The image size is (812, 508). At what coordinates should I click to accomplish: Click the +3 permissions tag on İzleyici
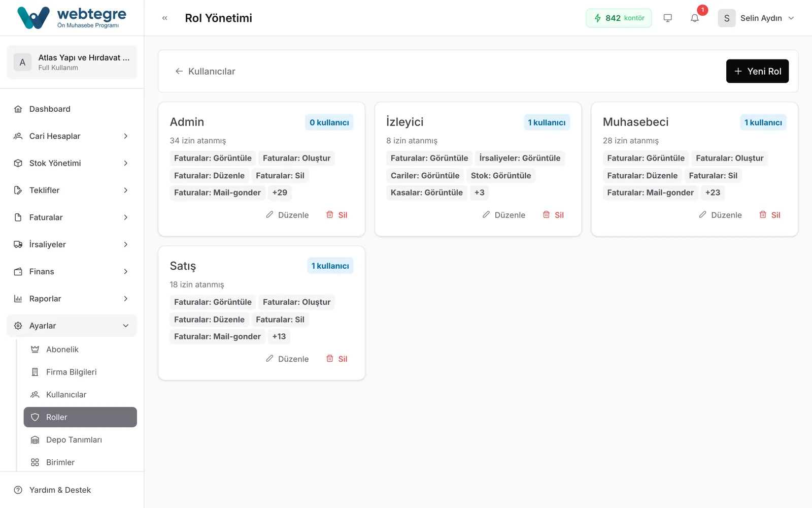pos(480,193)
